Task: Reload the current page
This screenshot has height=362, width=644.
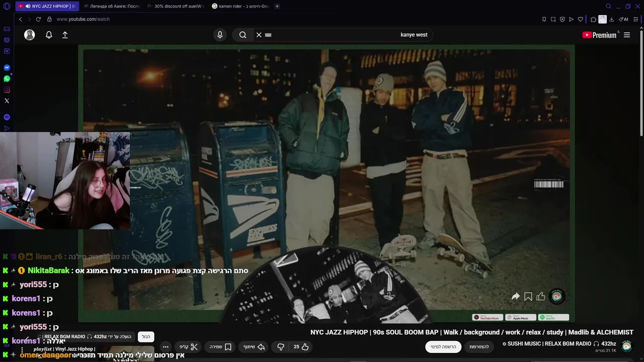Action: [38, 19]
